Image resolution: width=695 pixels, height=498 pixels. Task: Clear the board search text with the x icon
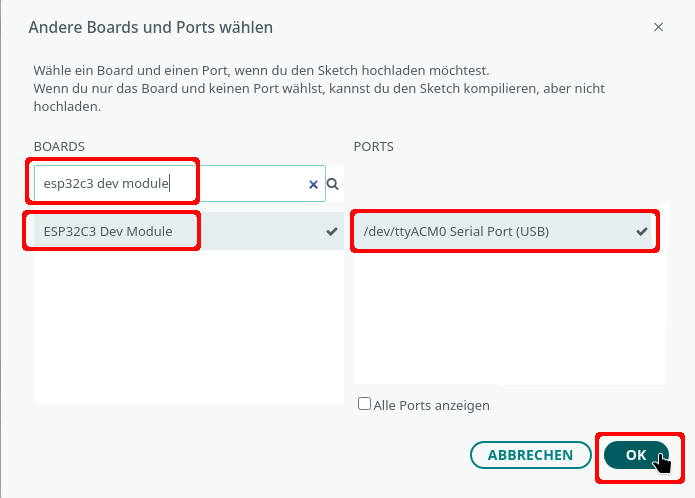click(313, 184)
